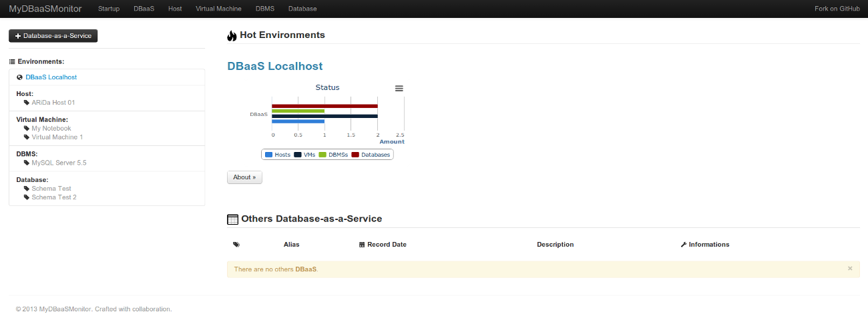The width and height of the screenshot is (868, 320).
Task: Click the globe icon next to DBaaS Localhost
Action: click(20, 77)
